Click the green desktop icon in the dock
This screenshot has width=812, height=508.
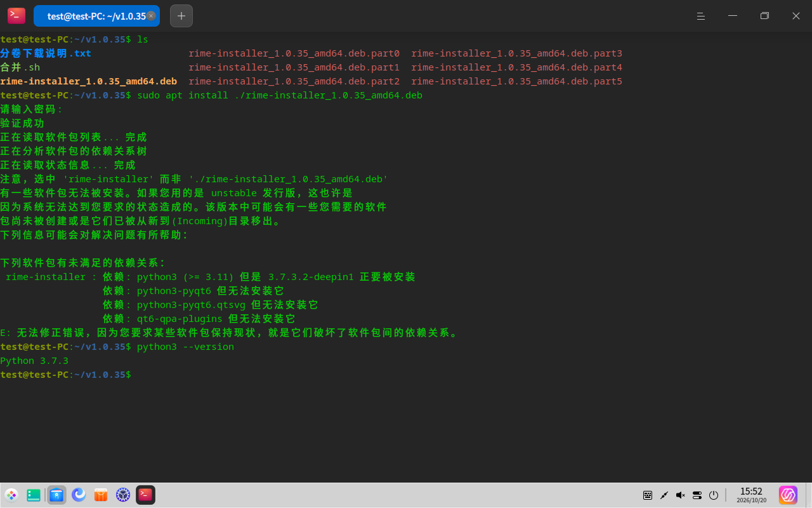(x=34, y=495)
